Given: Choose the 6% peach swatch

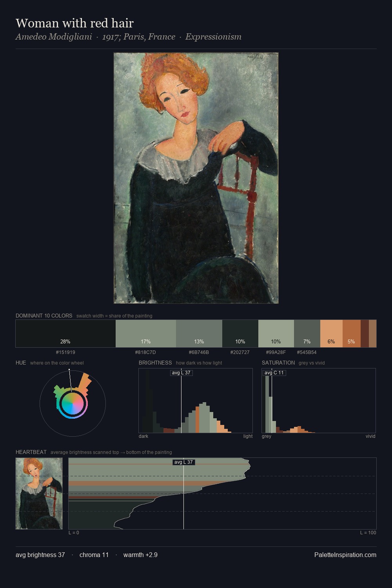Looking at the screenshot, I should (331, 334).
